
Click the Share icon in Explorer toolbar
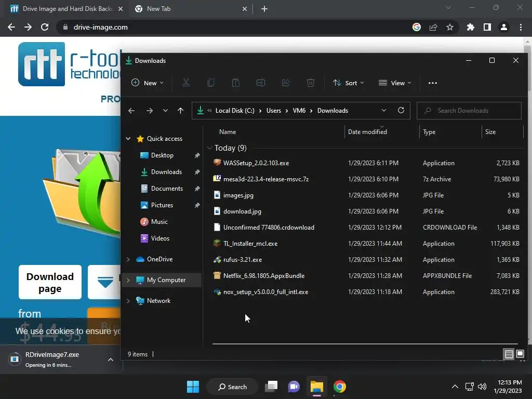point(286,83)
